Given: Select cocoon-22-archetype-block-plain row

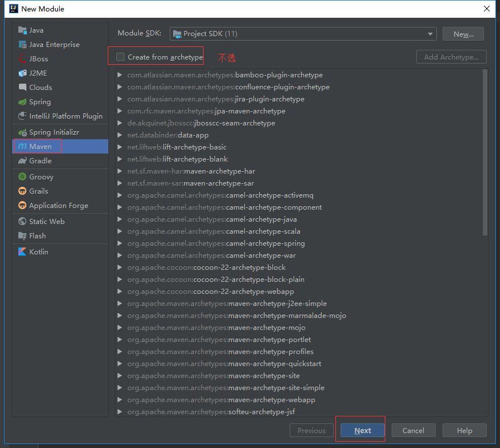Looking at the screenshot, I should point(299,280).
